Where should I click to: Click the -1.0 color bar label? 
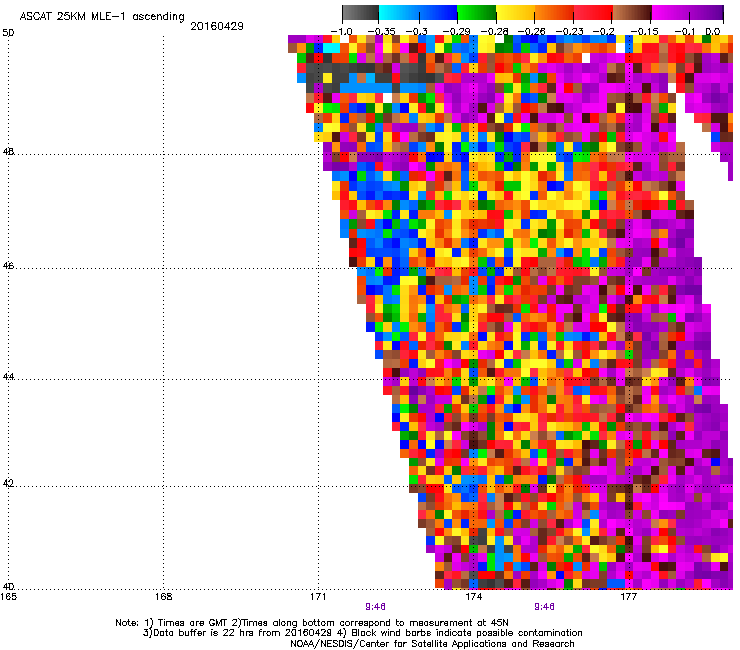point(341,32)
